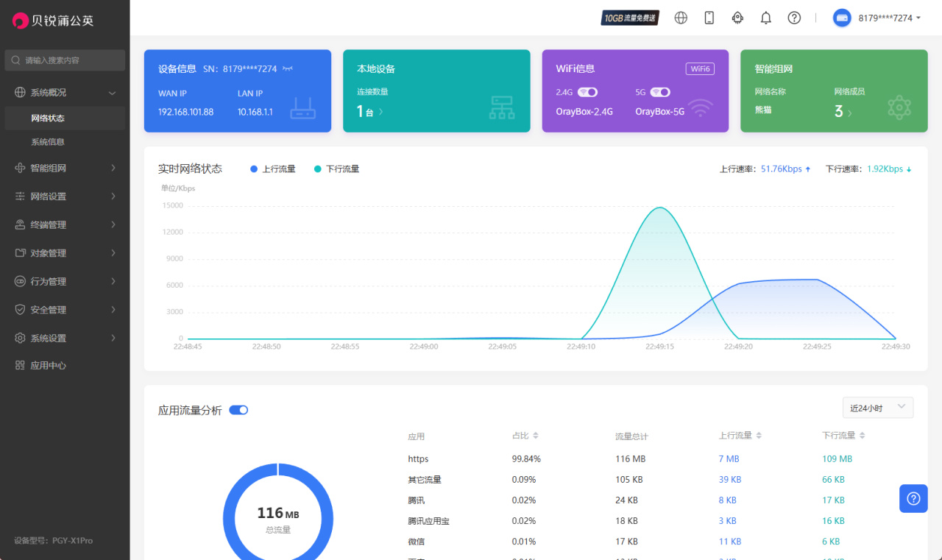The image size is (942, 560).
Task: Click the network topology icon on 本地设备 card
Action: coord(502,107)
